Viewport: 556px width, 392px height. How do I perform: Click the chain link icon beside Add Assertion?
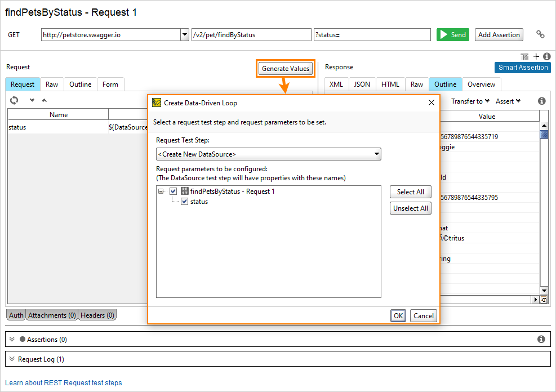tap(540, 34)
